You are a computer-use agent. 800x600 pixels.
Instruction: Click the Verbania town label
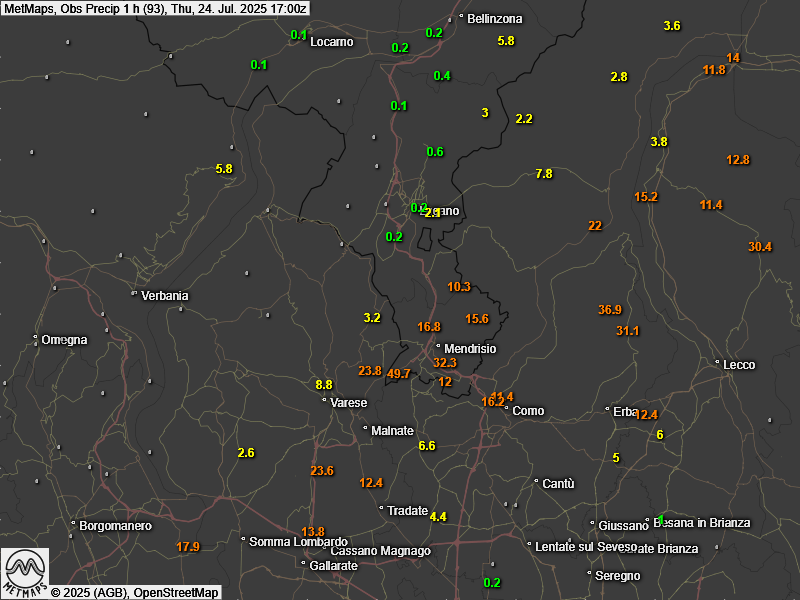164,296
